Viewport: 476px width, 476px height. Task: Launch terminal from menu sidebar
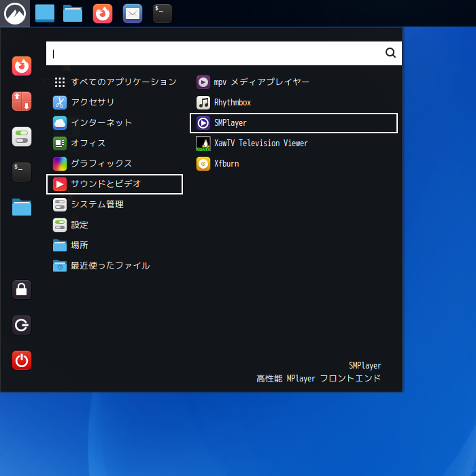click(x=22, y=172)
